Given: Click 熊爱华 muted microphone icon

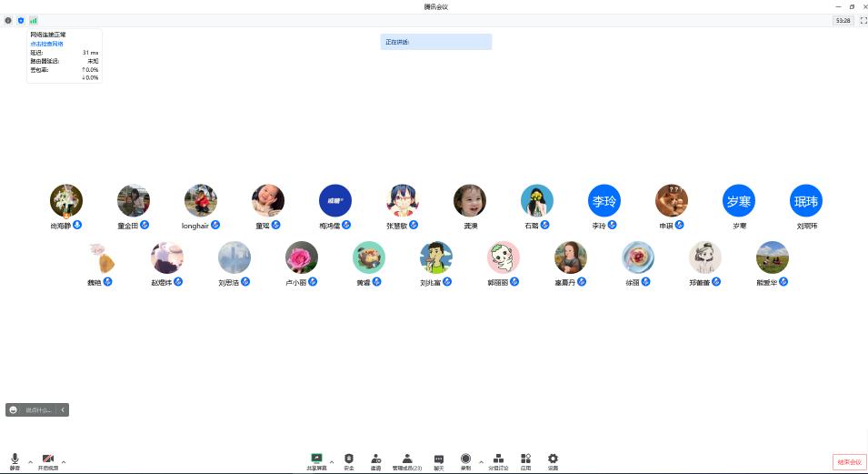Looking at the screenshot, I should (x=783, y=282).
